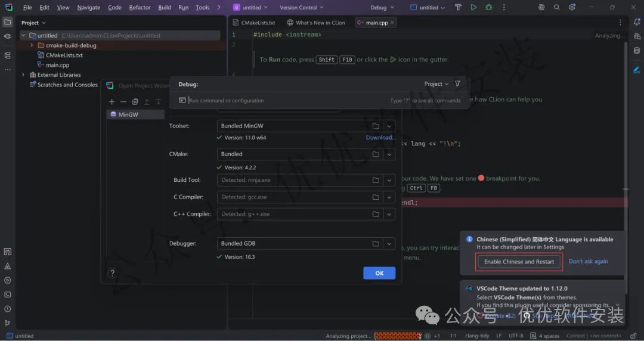The height and width of the screenshot is (341, 644).
Task: Open Search Everywhere magnifier icon
Action: [556, 7]
